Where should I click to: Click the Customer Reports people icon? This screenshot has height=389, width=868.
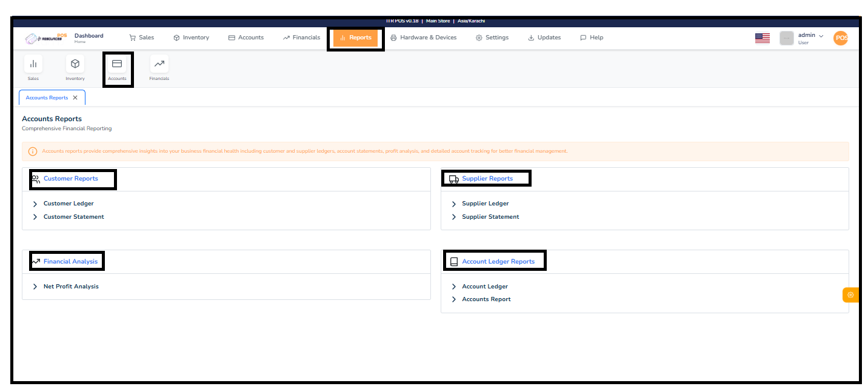pyautogui.click(x=35, y=178)
